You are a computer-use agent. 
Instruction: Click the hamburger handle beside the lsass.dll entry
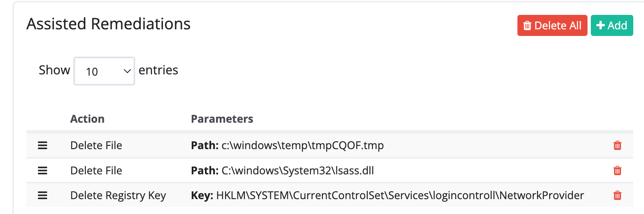point(42,171)
